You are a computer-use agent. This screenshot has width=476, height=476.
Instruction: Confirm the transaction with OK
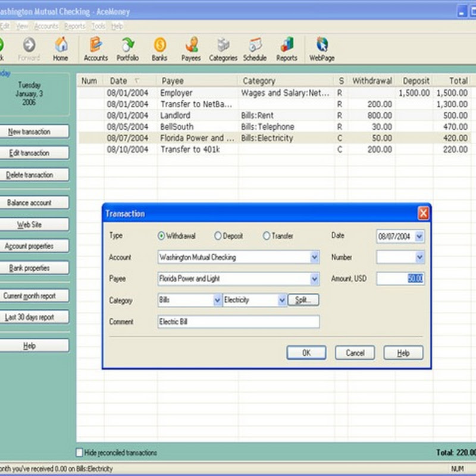click(306, 353)
